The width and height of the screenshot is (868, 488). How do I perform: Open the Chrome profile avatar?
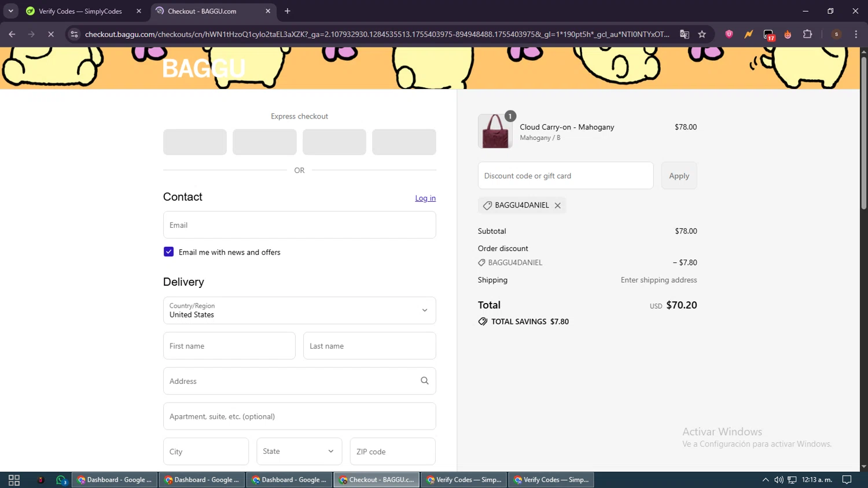[x=836, y=34]
